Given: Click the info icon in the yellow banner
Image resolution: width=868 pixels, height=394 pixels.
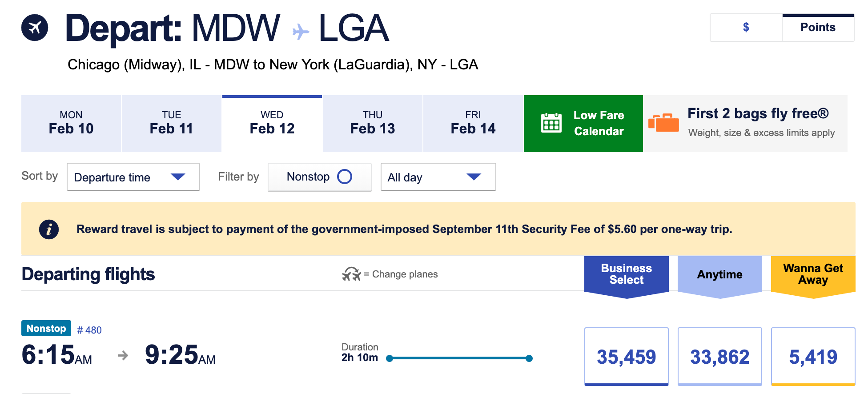Looking at the screenshot, I should click(x=49, y=229).
